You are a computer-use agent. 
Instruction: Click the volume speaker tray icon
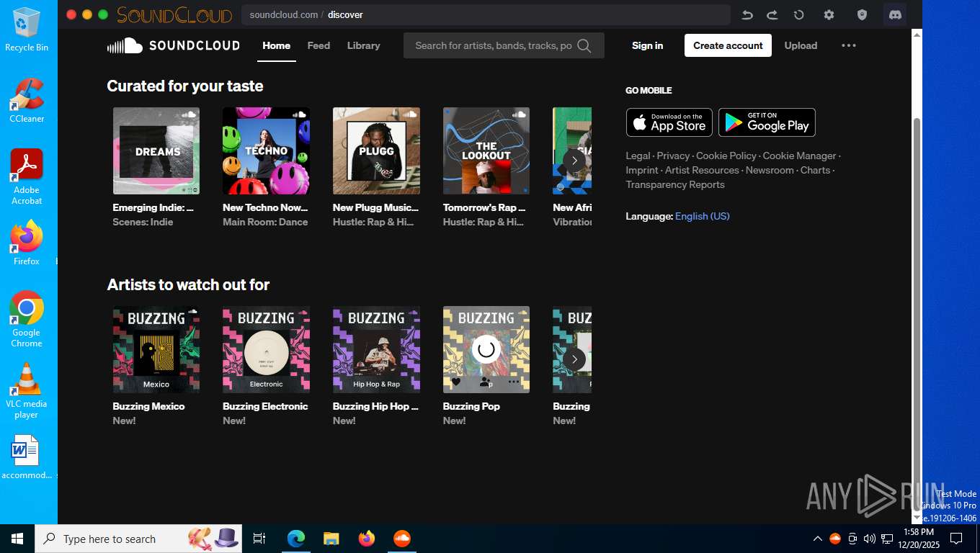[869, 539]
